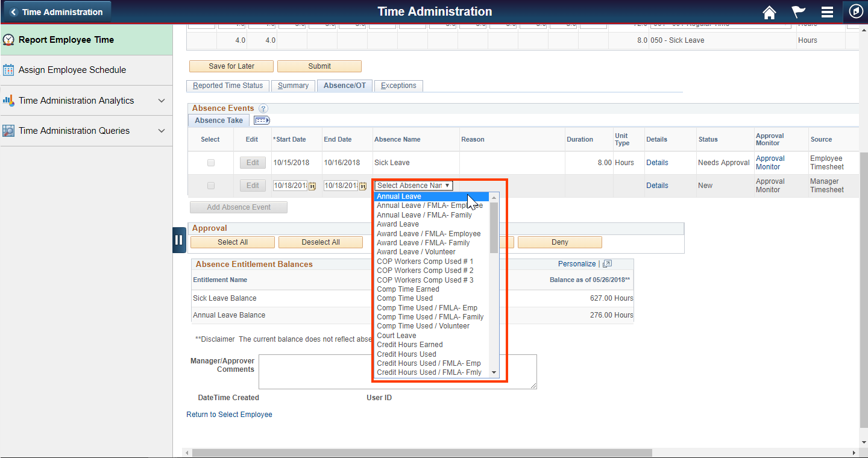The height and width of the screenshot is (458, 868).
Task: Check the Sick Leave row Select checkbox
Action: pos(210,162)
